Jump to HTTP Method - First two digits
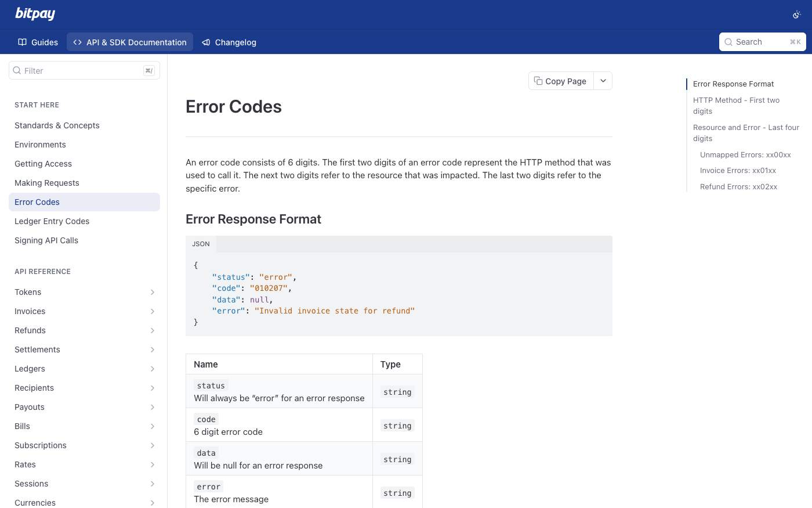This screenshot has width=812, height=508. click(736, 106)
